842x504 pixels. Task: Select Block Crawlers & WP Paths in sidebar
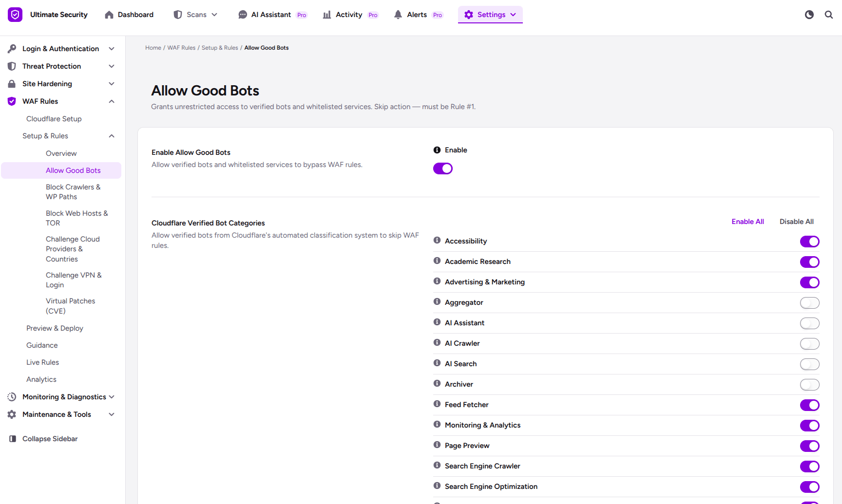pyautogui.click(x=73, y=192)
